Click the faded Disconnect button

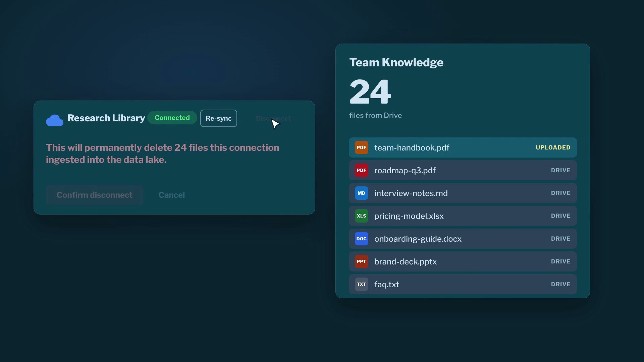[x=273, y=118]
